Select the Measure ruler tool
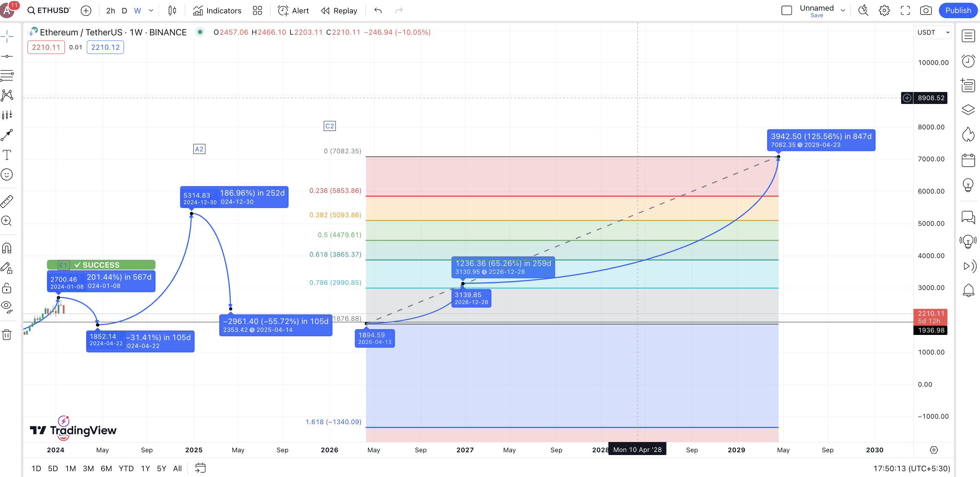Viewport: 980px width, 477px height. click(7, 201)
